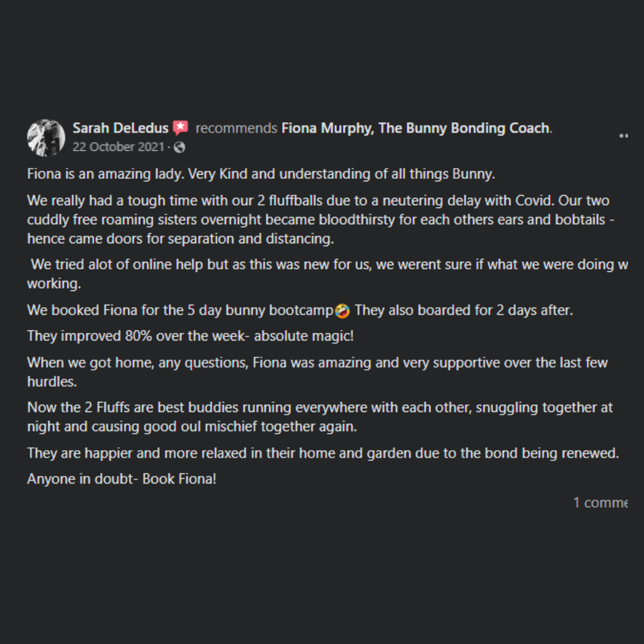Click the 22 October 2021 timestamp
Image resolution: width=644 pixels, height=644 pixels.
coord(118,147)
